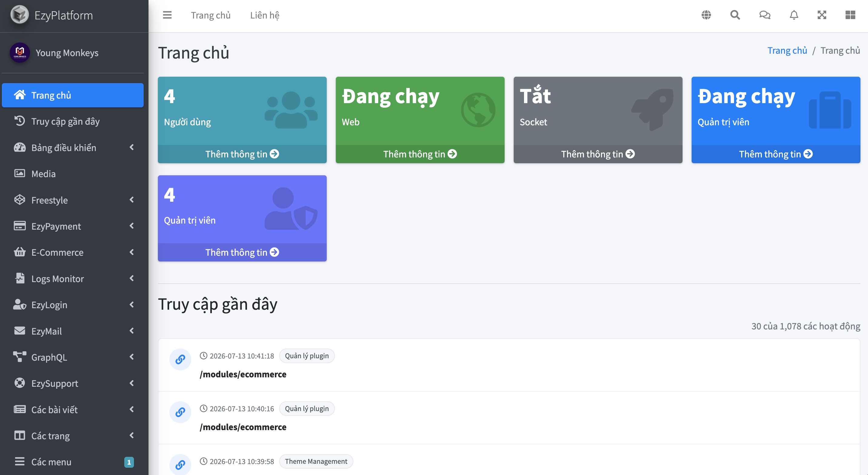Select Truy cập gần đây in the sidebar
868x475 pixels.
pyautogui.click(x=73, y=121)
